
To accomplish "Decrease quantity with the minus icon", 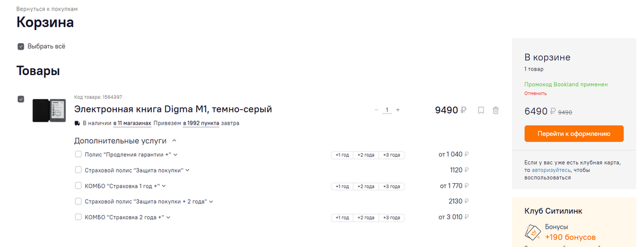I will coord(376,110).
